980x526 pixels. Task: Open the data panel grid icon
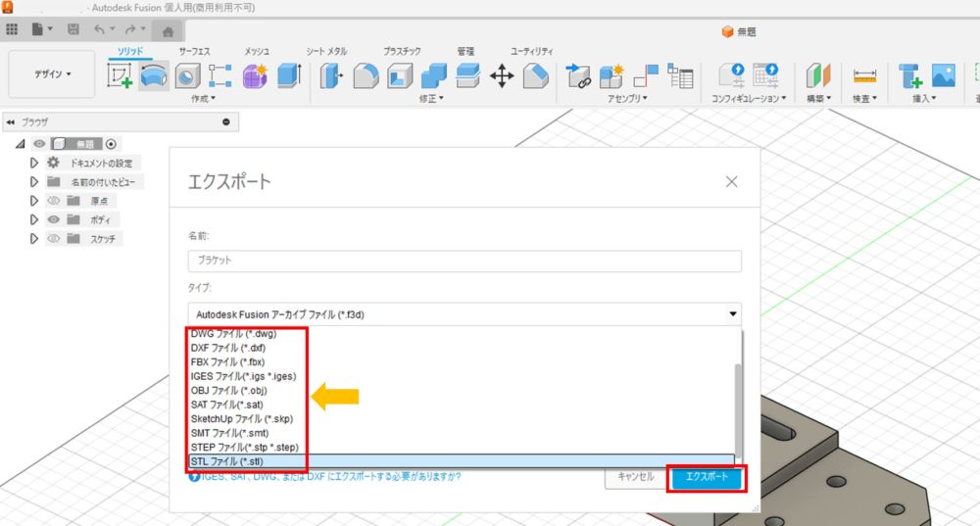click(11, 29)
